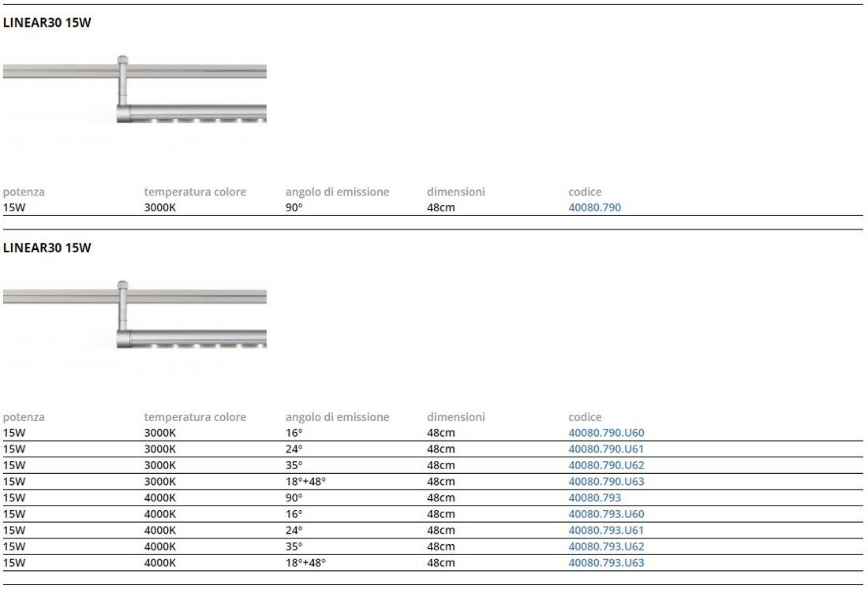
Task: Open the 40080.793.U61 code link
Action: (606, 531)
